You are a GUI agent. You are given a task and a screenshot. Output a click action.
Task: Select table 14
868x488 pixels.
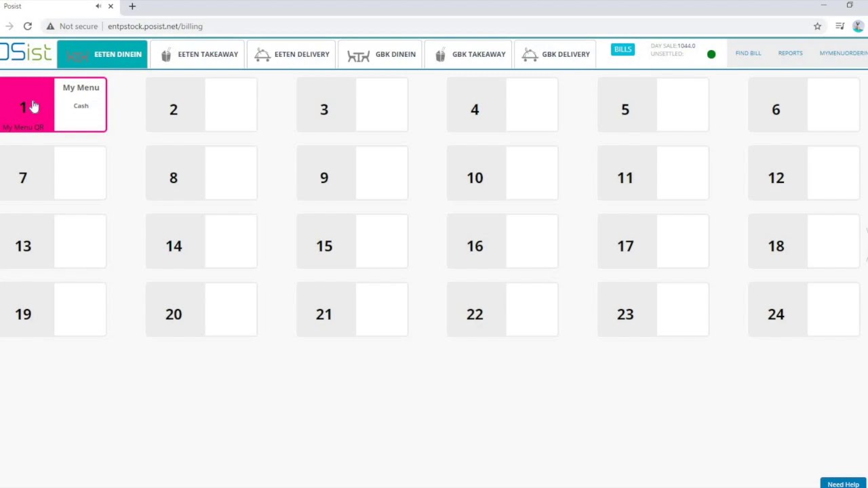click(201, 241)
